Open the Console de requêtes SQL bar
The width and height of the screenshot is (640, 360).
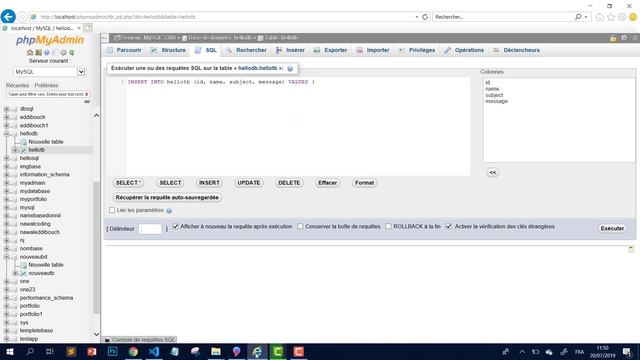pos(140,340)
